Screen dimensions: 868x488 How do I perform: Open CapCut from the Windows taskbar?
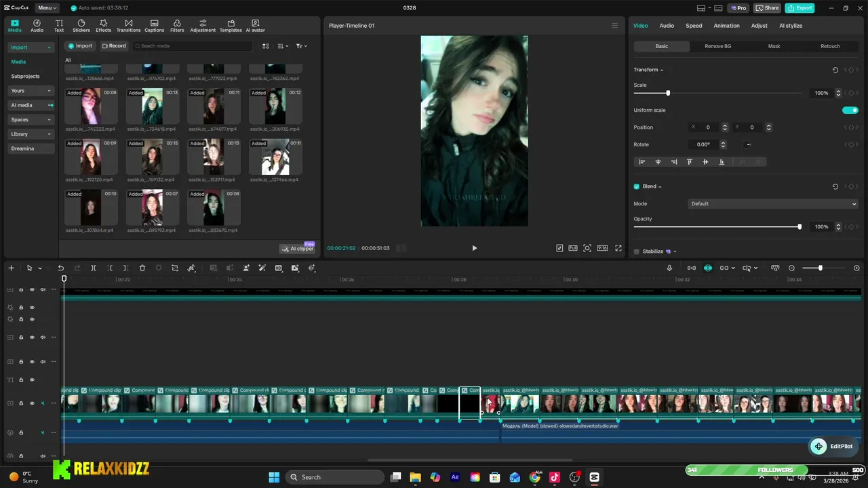(x=594, y=477)
